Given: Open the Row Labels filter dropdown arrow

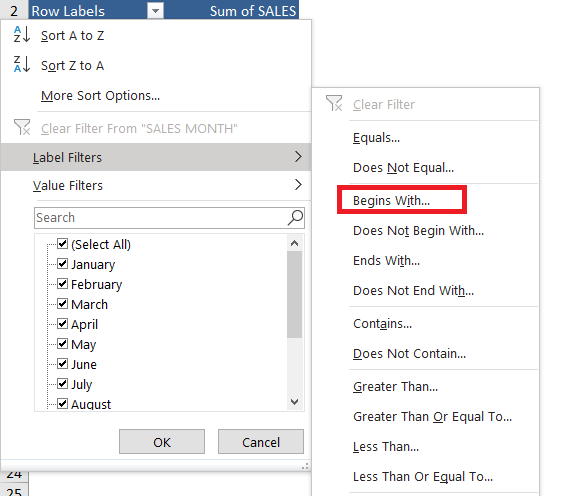Looking at the screenshot, I should coord(155,11).
